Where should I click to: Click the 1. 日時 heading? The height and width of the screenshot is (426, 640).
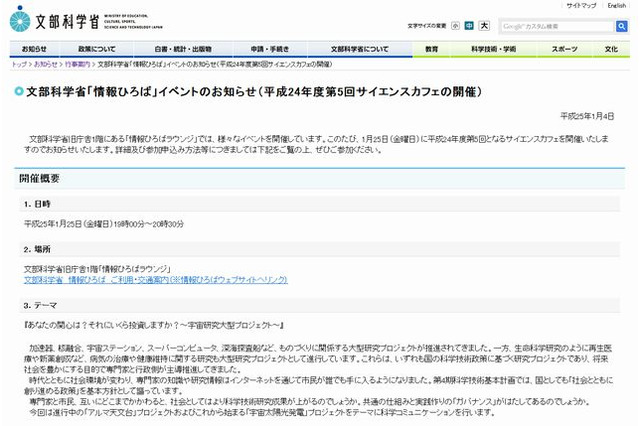click(x=37, y=204)
